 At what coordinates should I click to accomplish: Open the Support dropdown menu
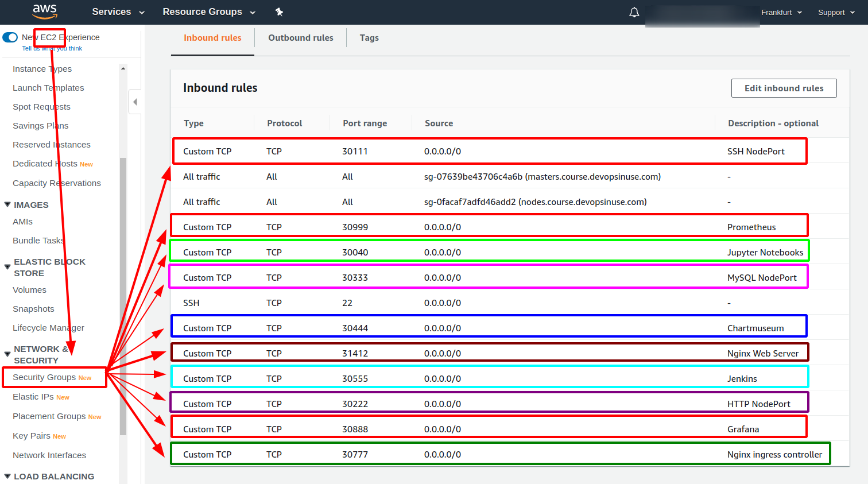point(836,12)
